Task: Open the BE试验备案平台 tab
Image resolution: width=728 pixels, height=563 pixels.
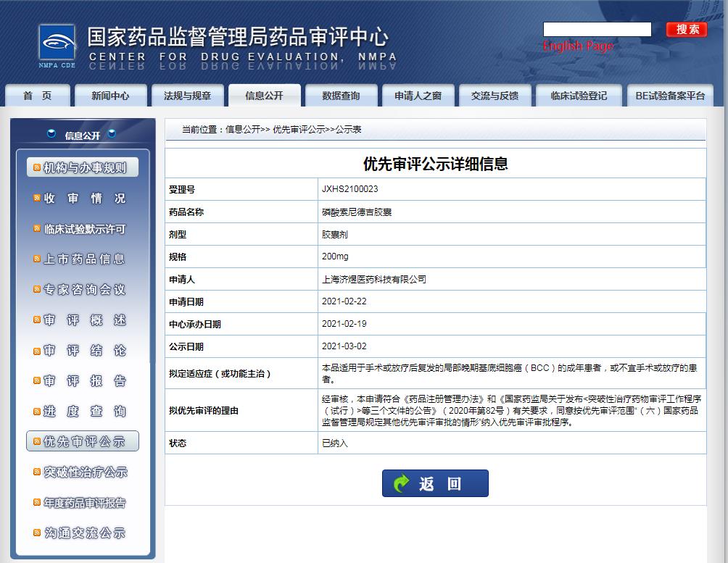Action: [x=669, y=96]
